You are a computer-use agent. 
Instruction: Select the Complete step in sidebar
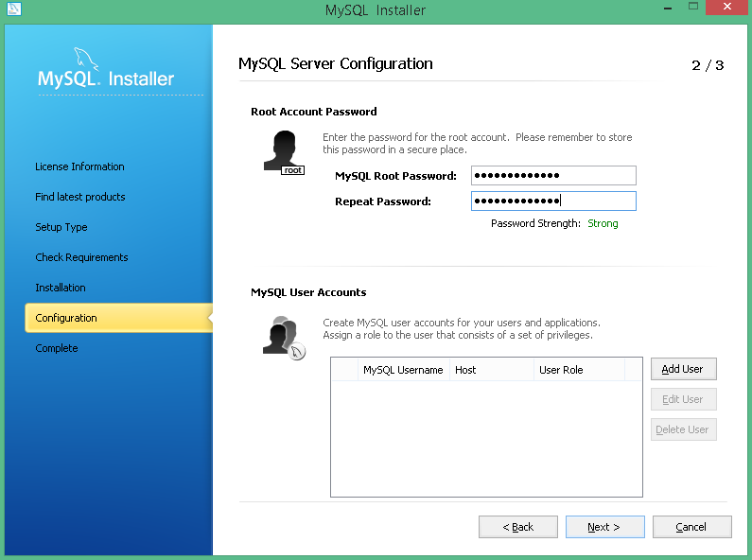57,348
